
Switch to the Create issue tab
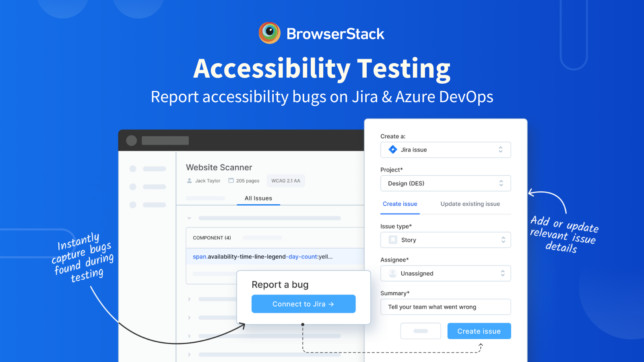pos(400,204)
